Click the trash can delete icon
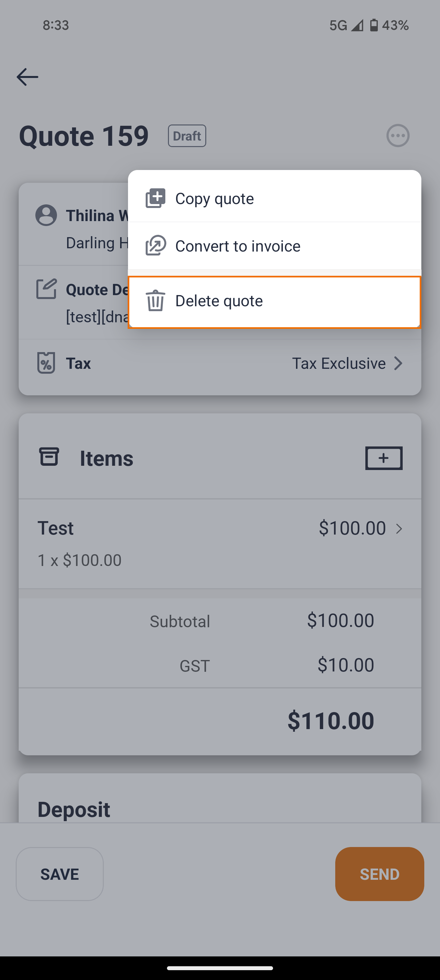 [155, 301]
